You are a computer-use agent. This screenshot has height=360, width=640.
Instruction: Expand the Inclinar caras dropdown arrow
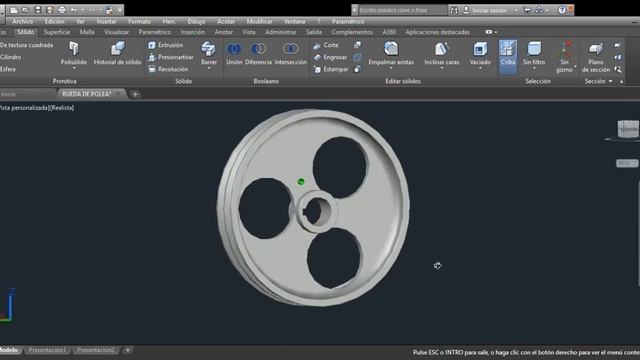(442, 68)
